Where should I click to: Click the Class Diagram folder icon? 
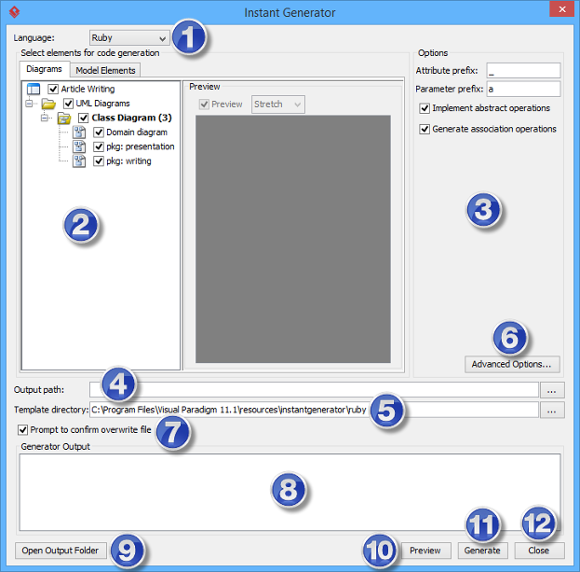(x=64, y=118)
